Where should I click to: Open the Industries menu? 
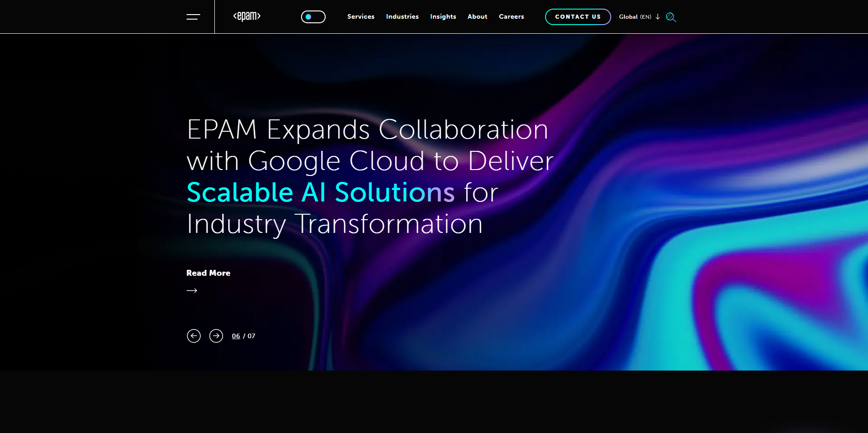point(402,16)
